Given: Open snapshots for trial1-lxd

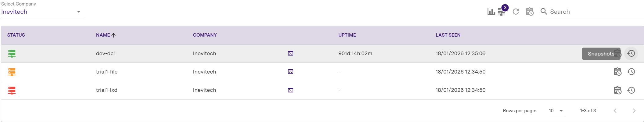Looking at the screenshot, I should click(x=617, y=90).
